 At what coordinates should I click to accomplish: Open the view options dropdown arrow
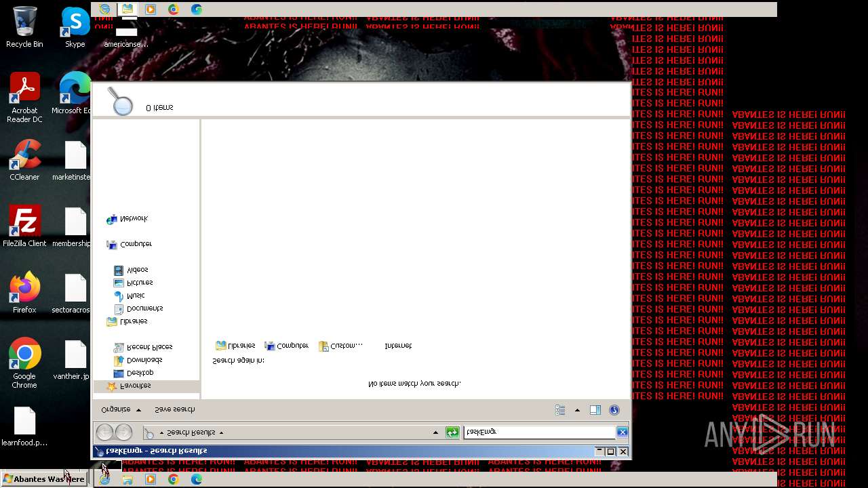coord(577,410)
